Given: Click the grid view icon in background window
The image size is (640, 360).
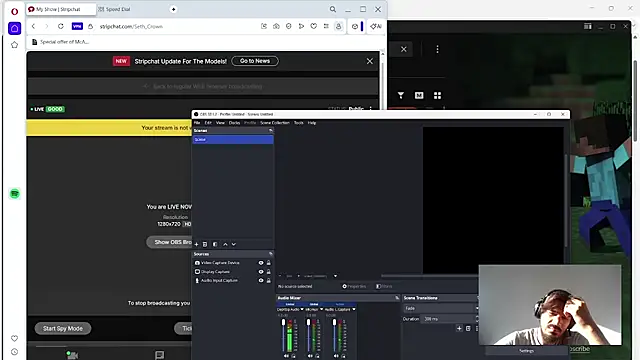Looking at the screenshot, I should coord(438,95).
